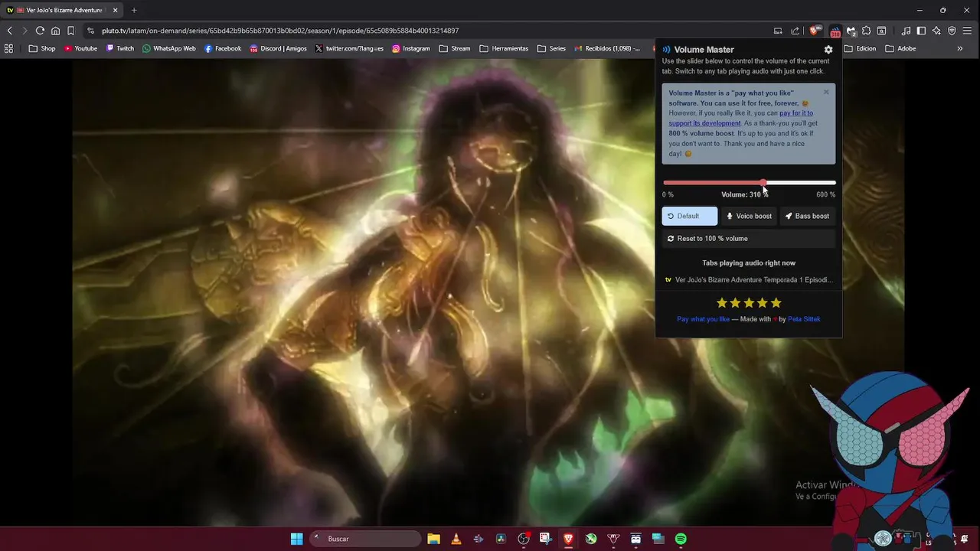The height and width of the screenshot is (551, 980).
Task: Open the Stream bookmark folder
Action: pyautogui.click(x=455, y=48)
